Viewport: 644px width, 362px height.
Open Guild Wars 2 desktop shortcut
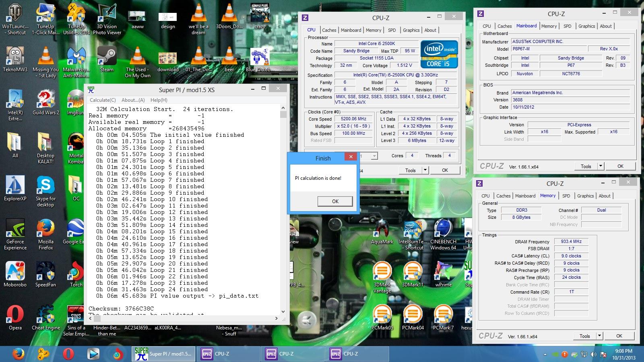(x=45, y=102)
